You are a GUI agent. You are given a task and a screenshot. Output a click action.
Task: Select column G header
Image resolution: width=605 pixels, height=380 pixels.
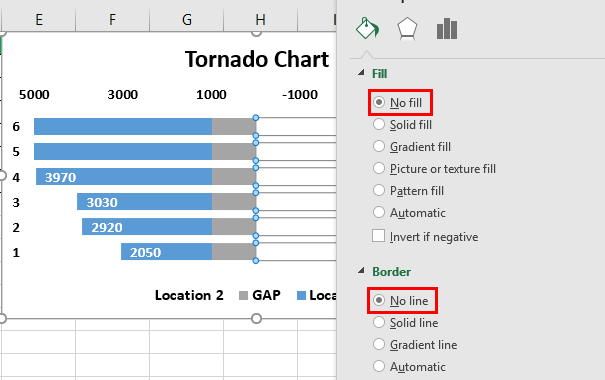click(187, 19)
